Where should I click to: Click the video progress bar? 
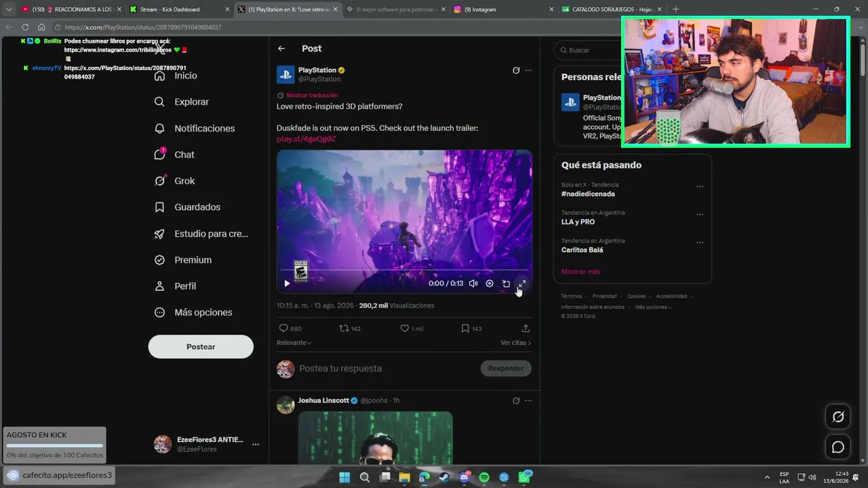coord(404,270)
